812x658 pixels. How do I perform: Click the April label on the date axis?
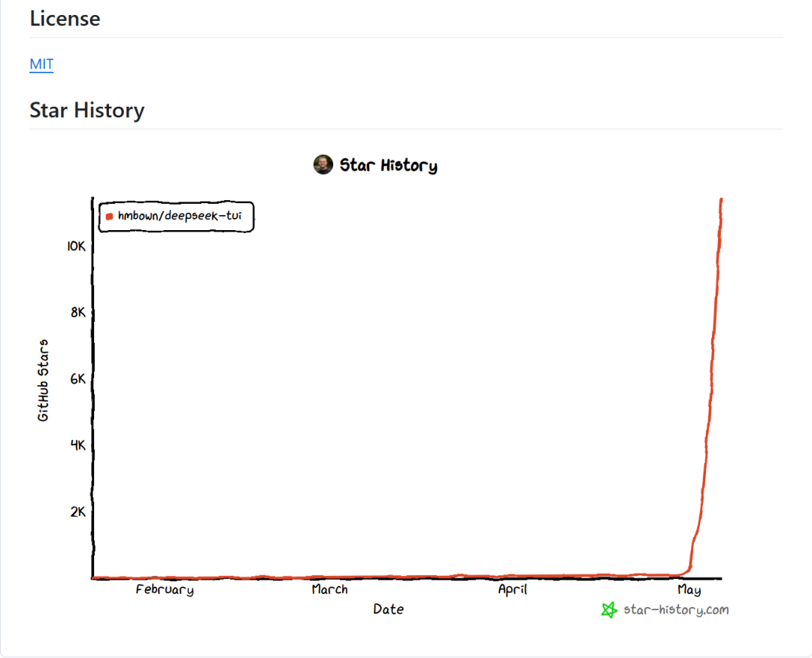point(513,590)
